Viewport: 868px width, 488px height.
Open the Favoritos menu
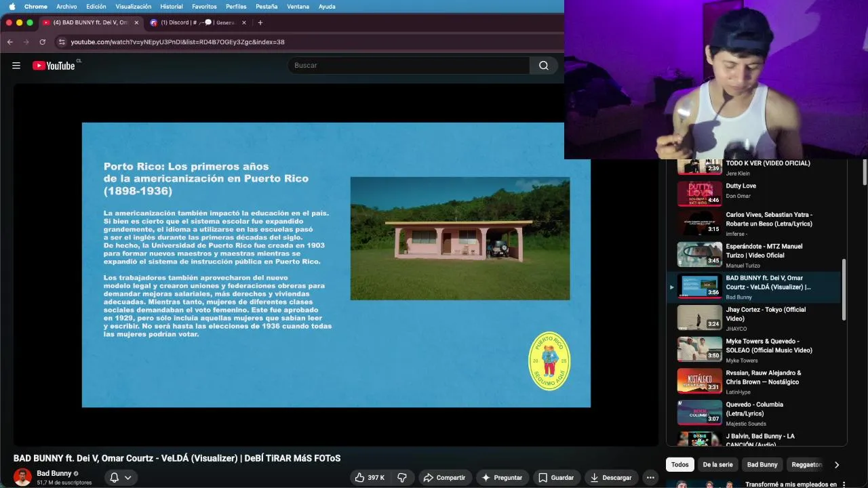(x=204, y=6)
